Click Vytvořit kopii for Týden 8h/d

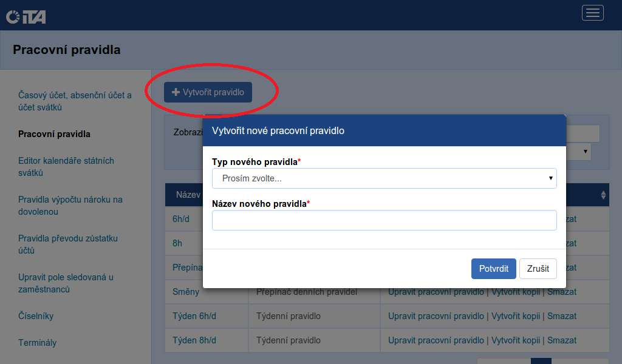coord(515,340)
